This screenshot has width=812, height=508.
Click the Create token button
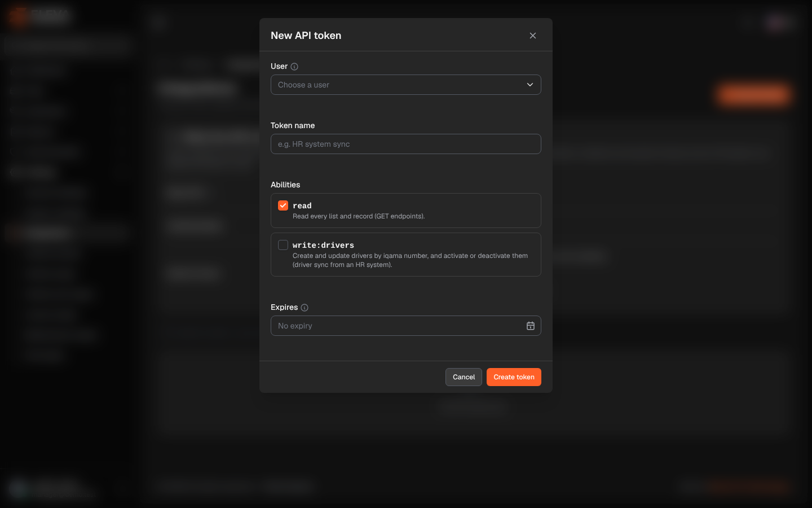click(514, 377)
